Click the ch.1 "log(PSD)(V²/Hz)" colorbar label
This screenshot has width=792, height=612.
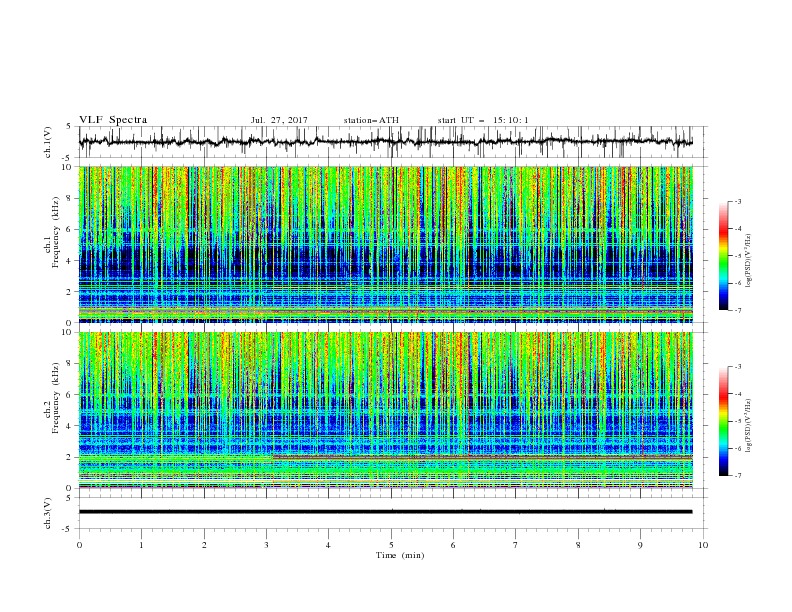pos(748,261)
